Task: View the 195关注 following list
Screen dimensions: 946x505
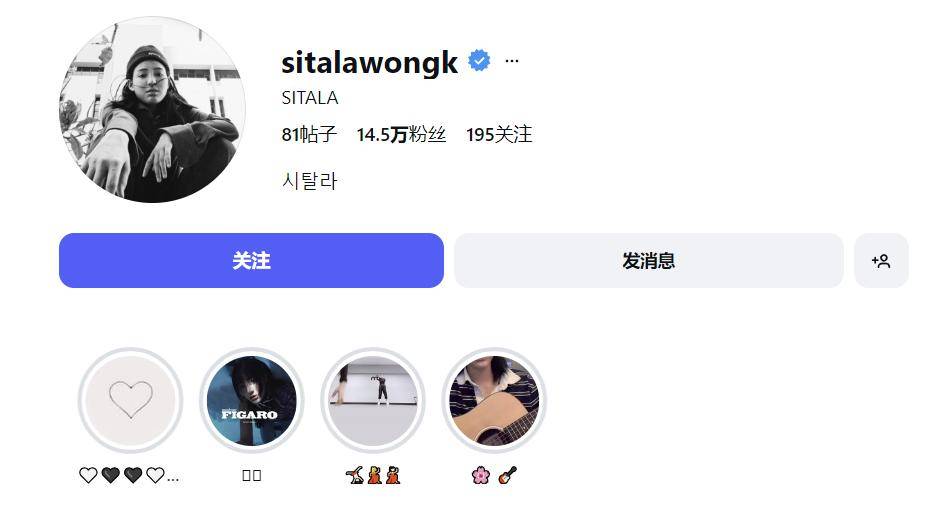Action: click(499, 134)
